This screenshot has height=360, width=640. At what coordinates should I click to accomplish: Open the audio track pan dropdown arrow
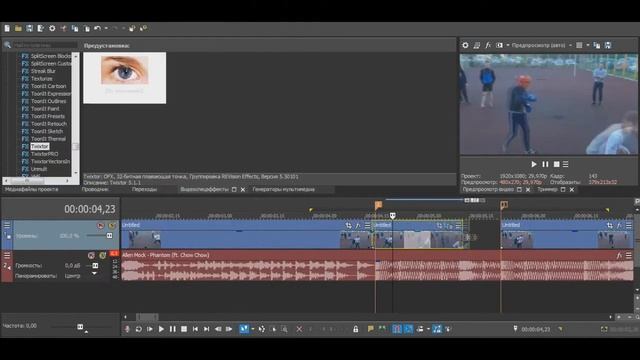click(94, 274)
